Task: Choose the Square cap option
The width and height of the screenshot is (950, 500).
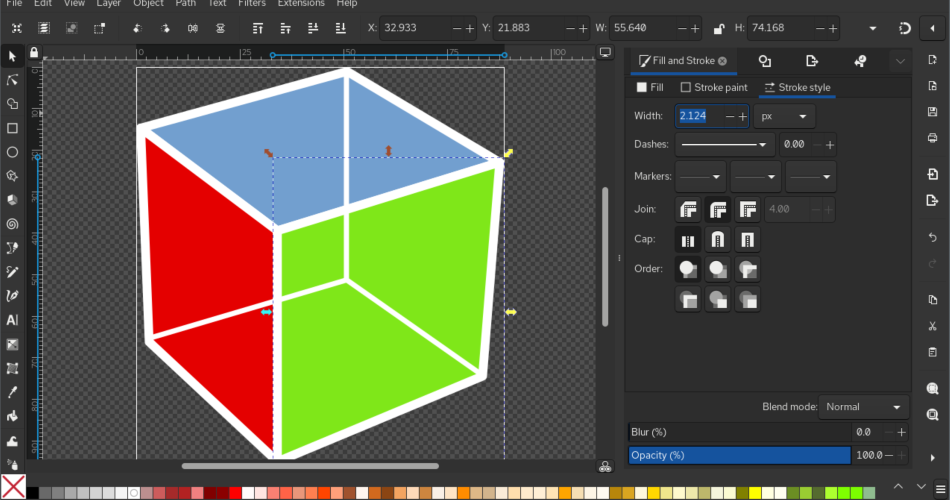Action: pyautogui.click(x=748, y=240)
